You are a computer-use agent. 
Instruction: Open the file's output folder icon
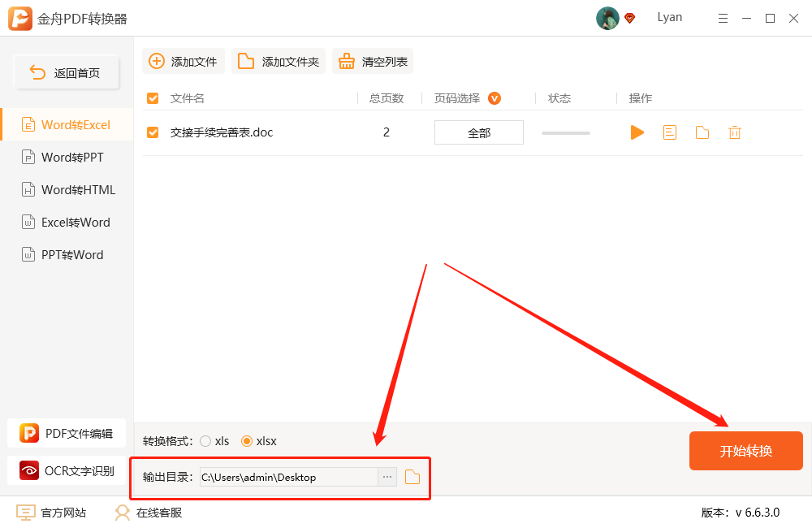[x=702, y=132]
